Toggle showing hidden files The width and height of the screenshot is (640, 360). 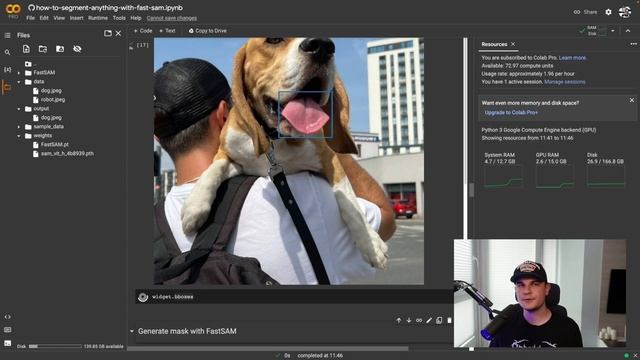pos(77,49)
